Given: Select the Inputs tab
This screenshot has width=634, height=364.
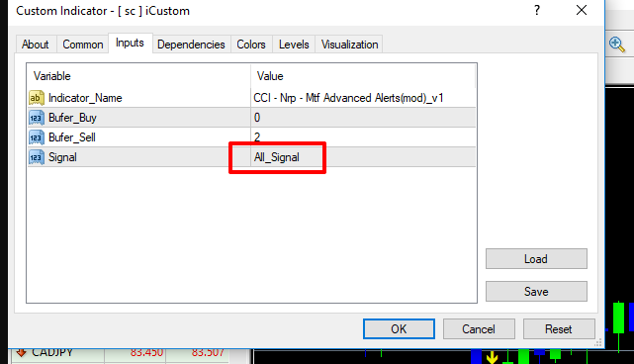Looking at the screenshot, I should coord(130,43).
